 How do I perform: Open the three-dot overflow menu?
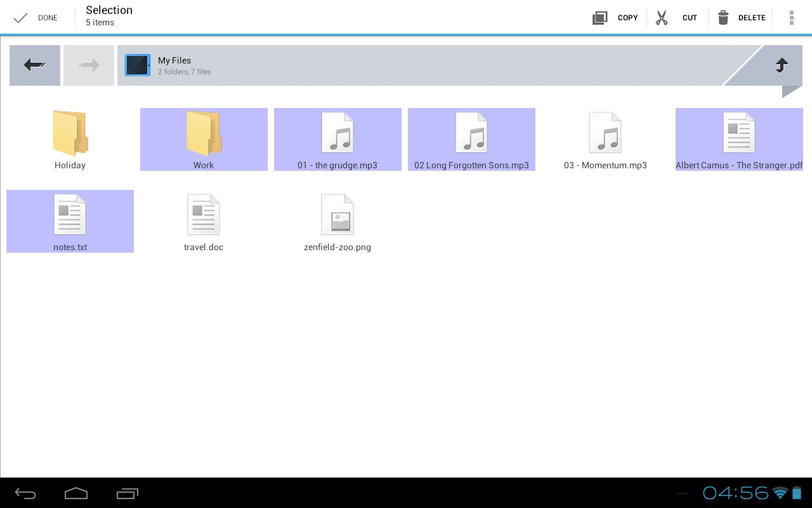[791, 18]
